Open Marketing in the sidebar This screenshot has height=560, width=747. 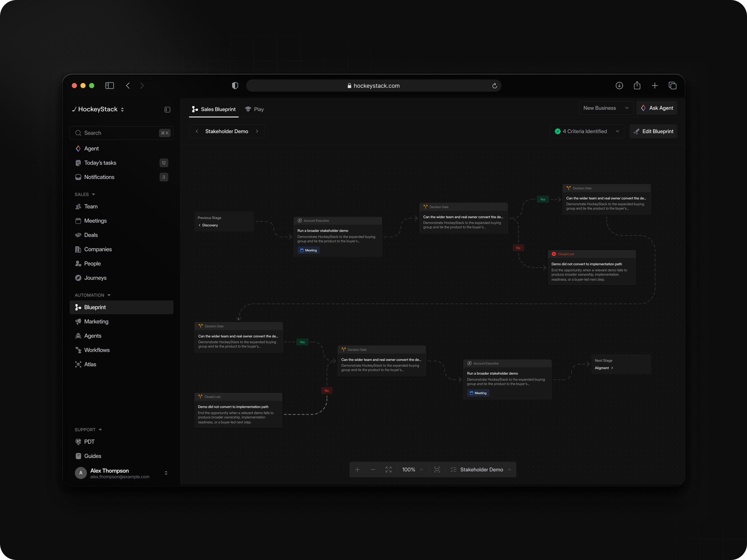122,321
